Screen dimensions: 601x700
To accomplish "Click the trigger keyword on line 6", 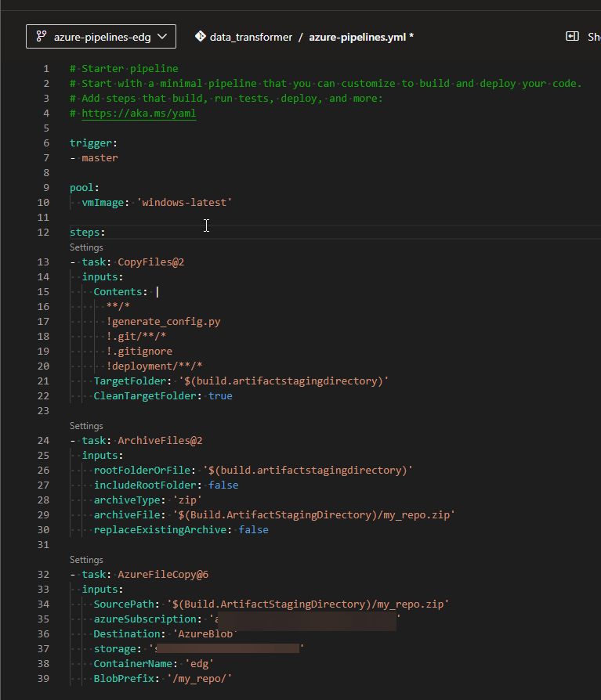I will point(91,143).
